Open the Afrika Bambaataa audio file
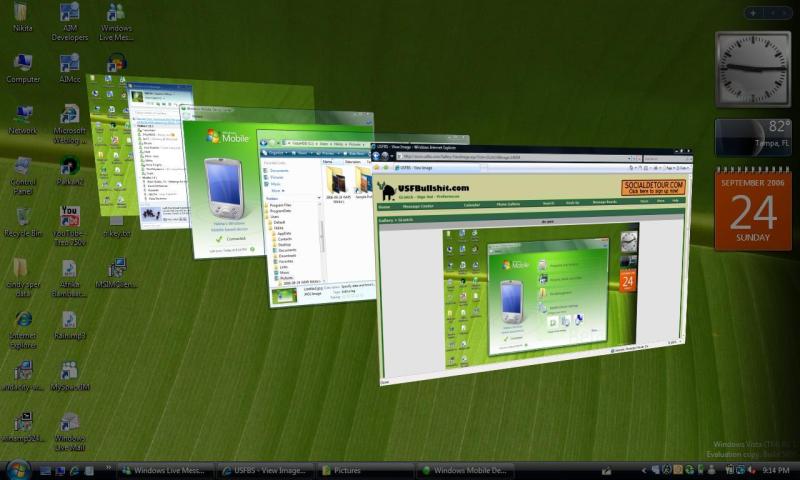Image resolution: width=800 pixels, height=480 pixels. tap(70, 278)
